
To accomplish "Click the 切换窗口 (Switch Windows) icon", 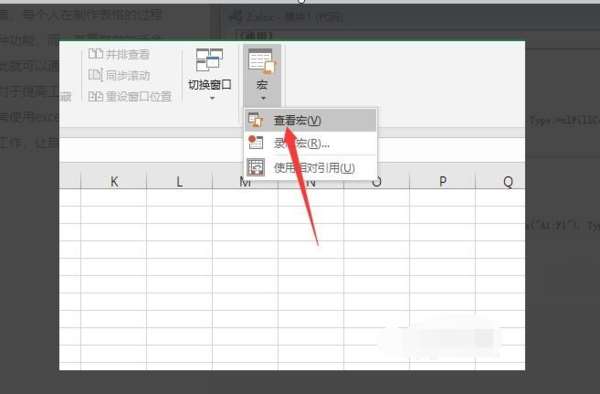I will [209, 60].
